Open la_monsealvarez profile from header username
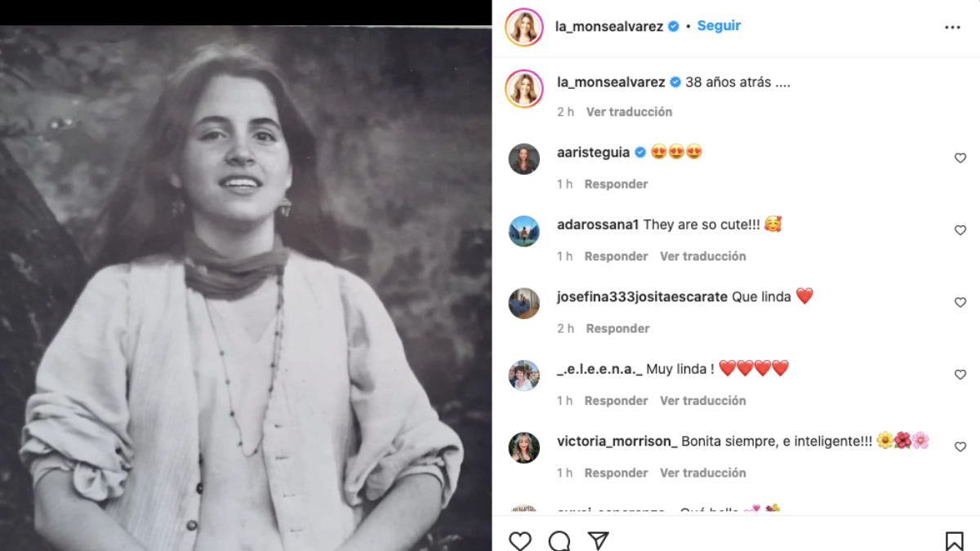Viewport: 980px width, 551px height. pyautogui.click(x=609, y=27)
